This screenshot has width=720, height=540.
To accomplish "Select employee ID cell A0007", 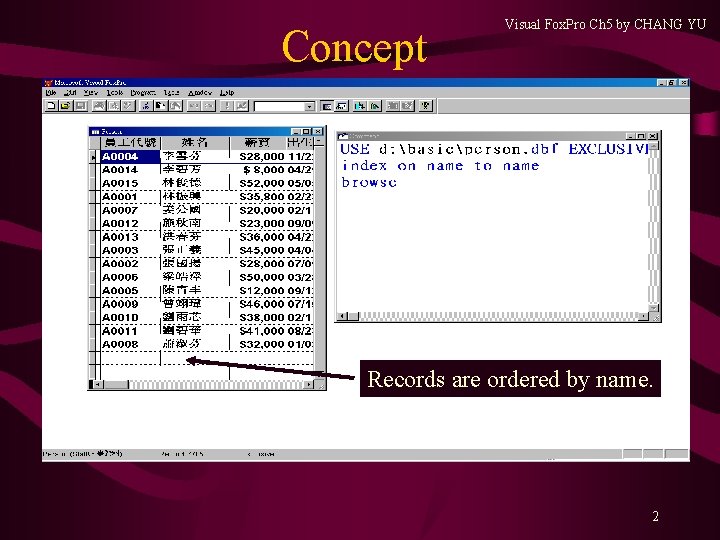I will pyautogui.click(x=130, y=210).
